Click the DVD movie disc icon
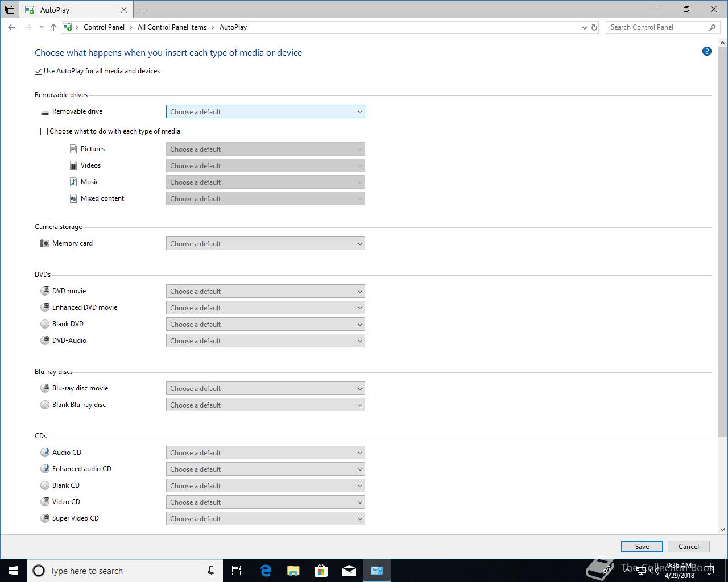 [45, 291]
